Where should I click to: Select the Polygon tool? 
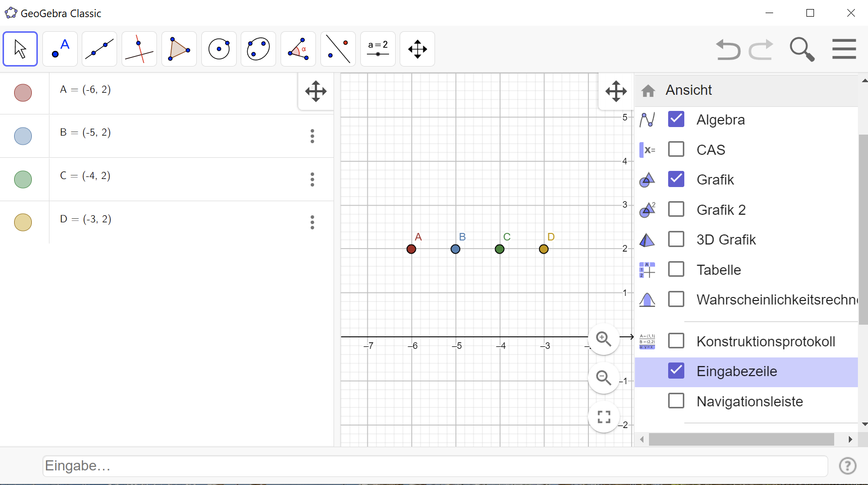click(x=179, y=48)
